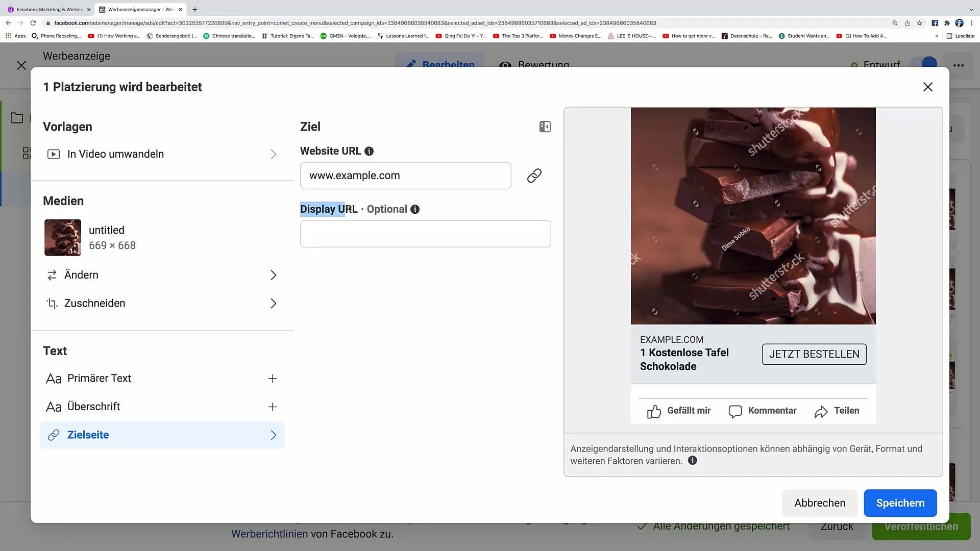This screenshot has width=980, height=551.
Task: Add a Primärer Text entry with the plus
Action: pyautogui.click(x=273, y=379)
